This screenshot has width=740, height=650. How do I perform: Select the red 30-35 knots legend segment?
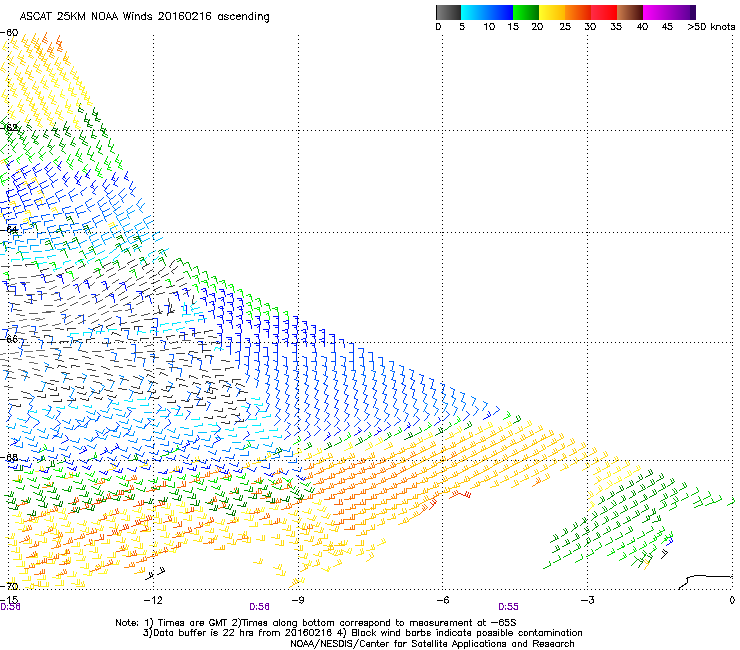coord(604,12)
